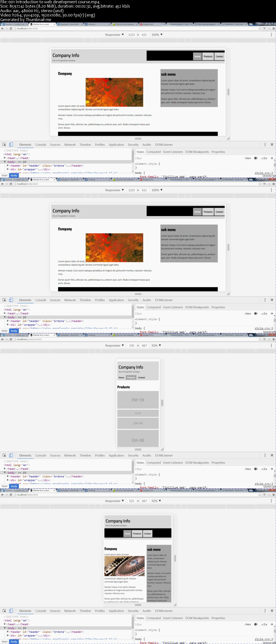The width and height of the screenshot is (276, 644).
Task: Open device toolbar three-dot options in the 330-wide frame
Action: 271,346
